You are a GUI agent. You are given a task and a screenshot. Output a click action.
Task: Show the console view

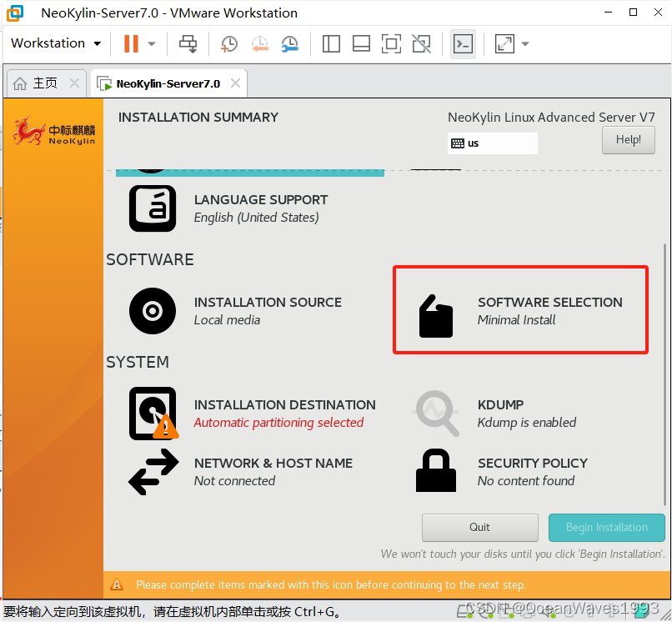pyautogui.click(x=464, y=43)
